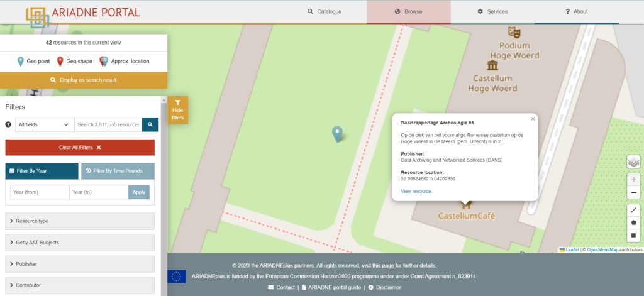Open the Catalogue menu item
Screen dimensions: 644x296
click(324, 11)
